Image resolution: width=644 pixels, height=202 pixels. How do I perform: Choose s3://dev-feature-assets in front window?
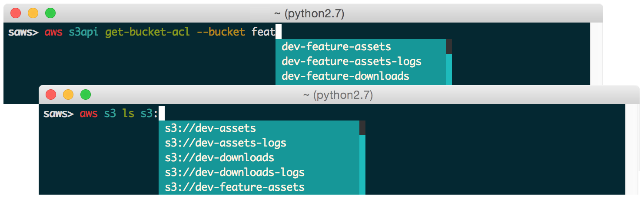point(259,187)
